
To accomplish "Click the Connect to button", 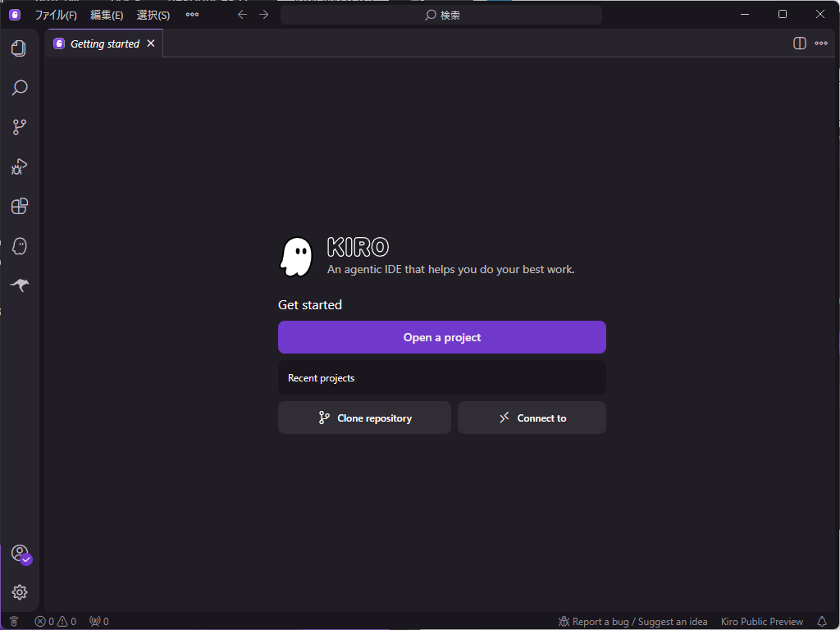I will 532,418.
